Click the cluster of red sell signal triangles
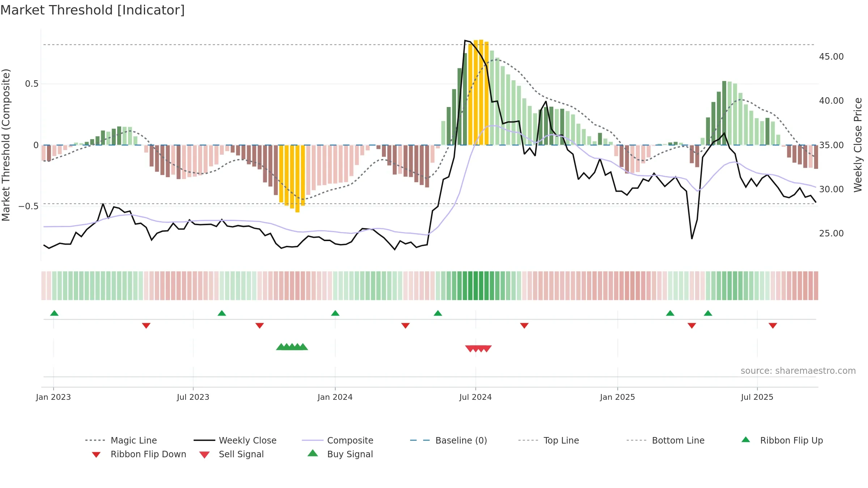The image size is (868, 488). pyautogui.click(x=478, y=348)
